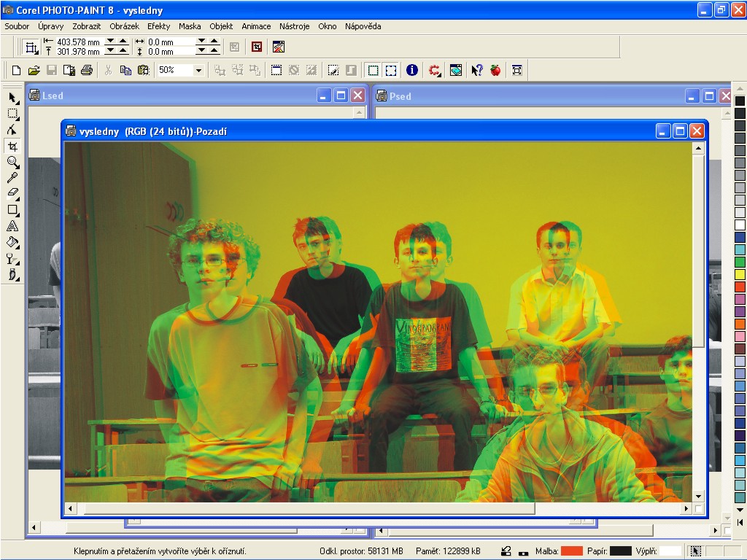Click the What's This help icon
The width and height of the screenshot is (747, 560).
pyautogui.click(x=477, y=71)
